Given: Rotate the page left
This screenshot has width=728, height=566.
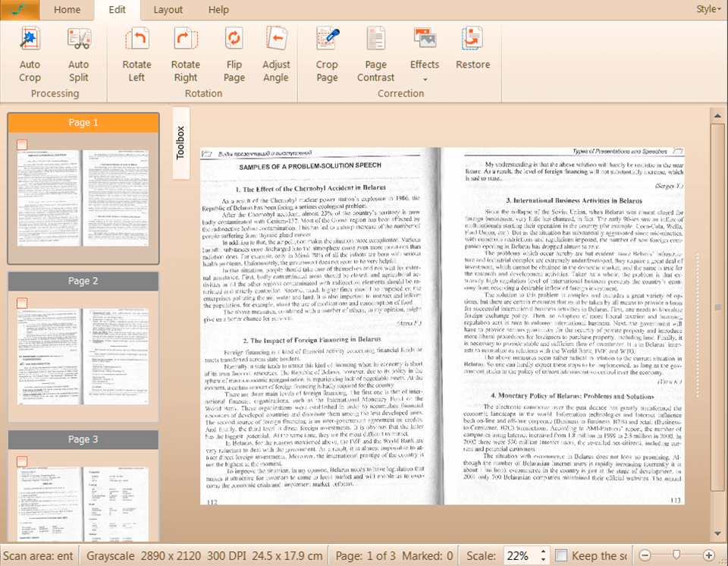Looking at the screenshot, I should click(x=136, y=39).
